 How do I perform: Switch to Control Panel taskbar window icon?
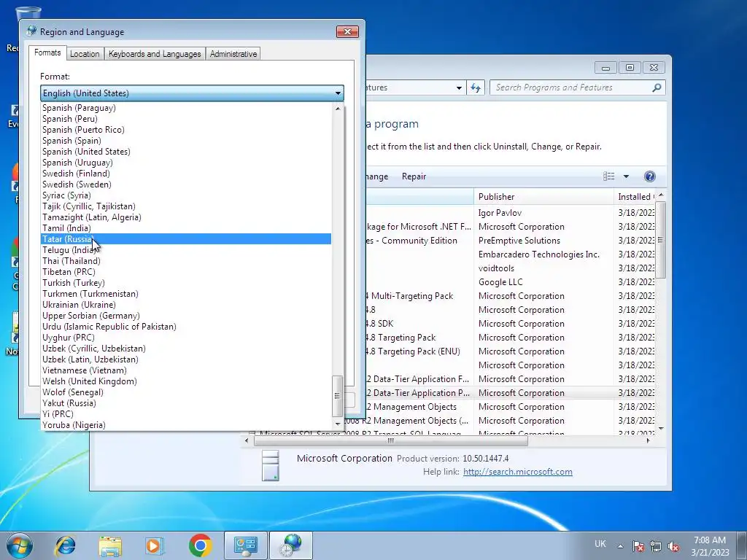click(245, 545)
